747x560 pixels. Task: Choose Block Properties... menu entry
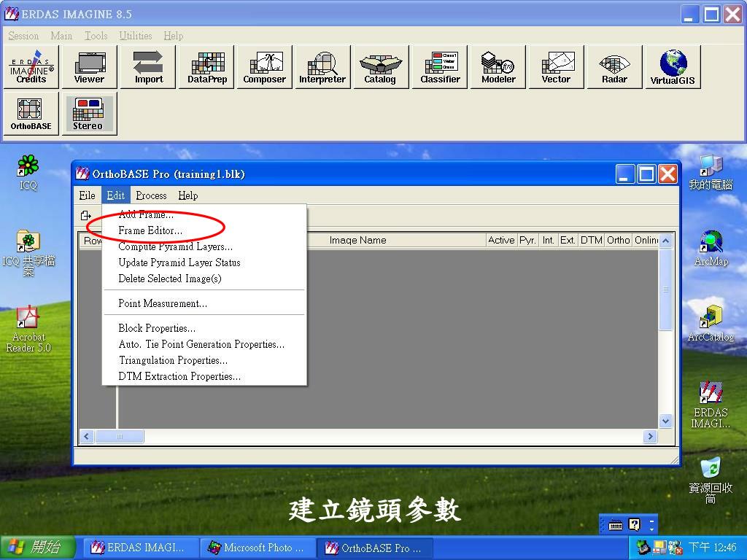(204, 328)
